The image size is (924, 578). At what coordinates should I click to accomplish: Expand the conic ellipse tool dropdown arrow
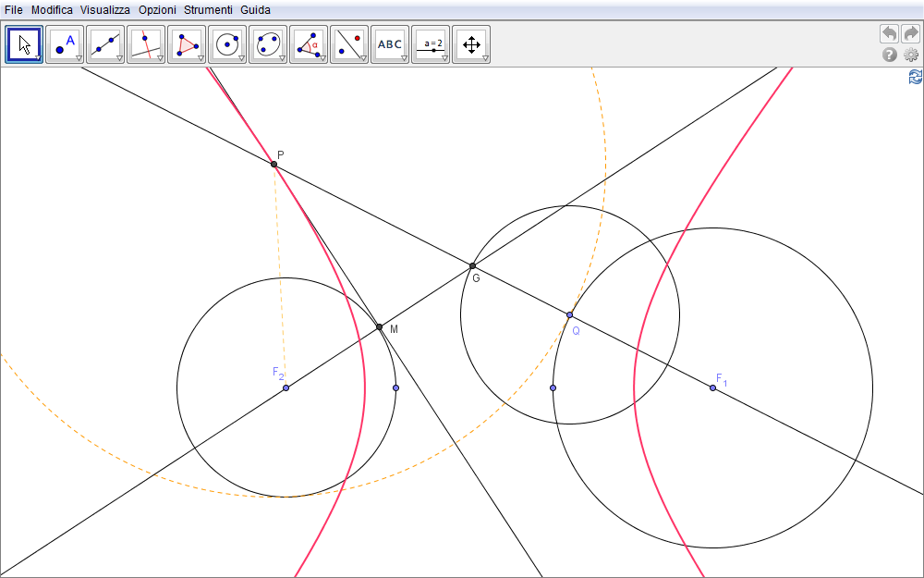click(282, 58)
